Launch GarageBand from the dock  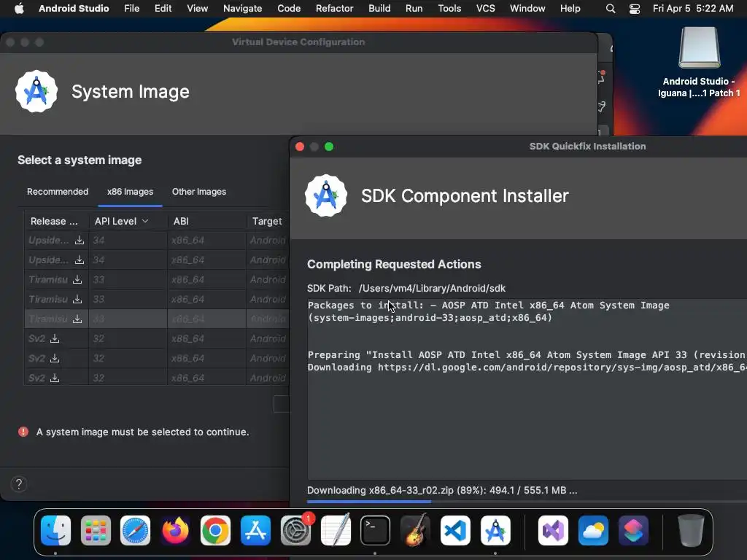[x=415, y=531]
